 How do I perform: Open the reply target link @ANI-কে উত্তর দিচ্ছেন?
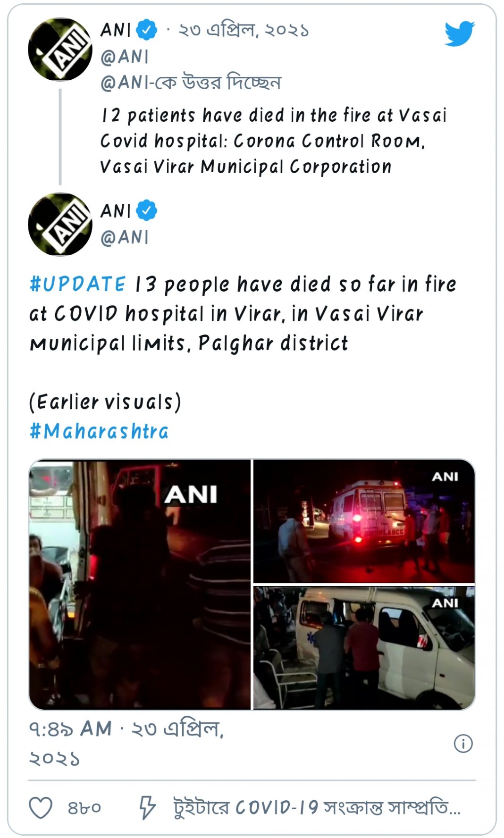(191, 83)
